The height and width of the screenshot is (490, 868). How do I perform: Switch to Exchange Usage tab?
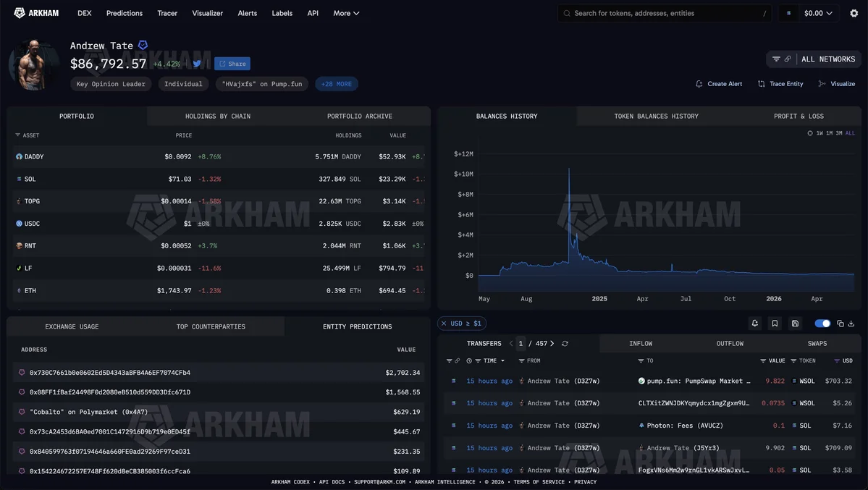coord(72,326)
